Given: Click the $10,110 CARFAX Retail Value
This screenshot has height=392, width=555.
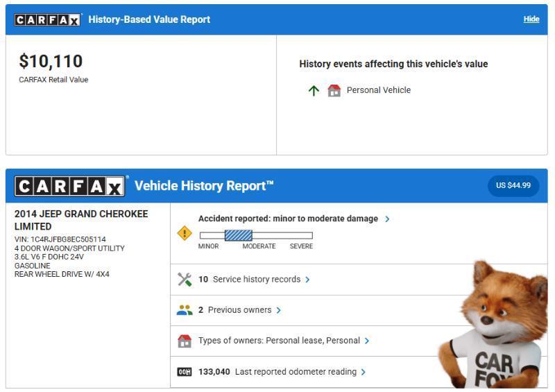Looking at the screenshot, I should coord(51,61).
